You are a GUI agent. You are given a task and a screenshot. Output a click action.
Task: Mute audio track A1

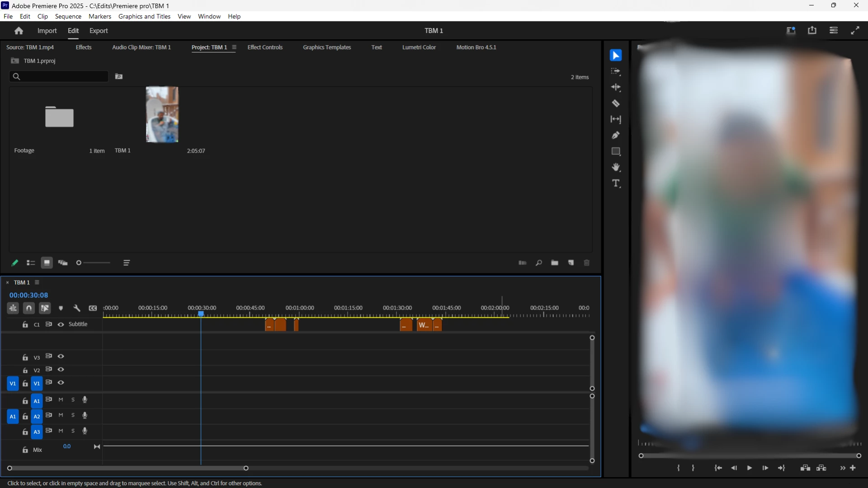61,400
